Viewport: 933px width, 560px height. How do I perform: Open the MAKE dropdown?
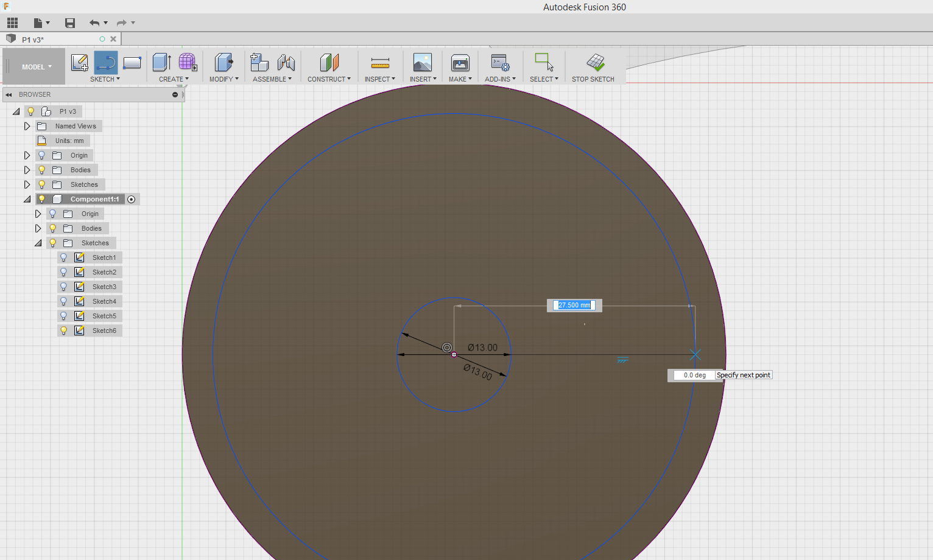460,79
